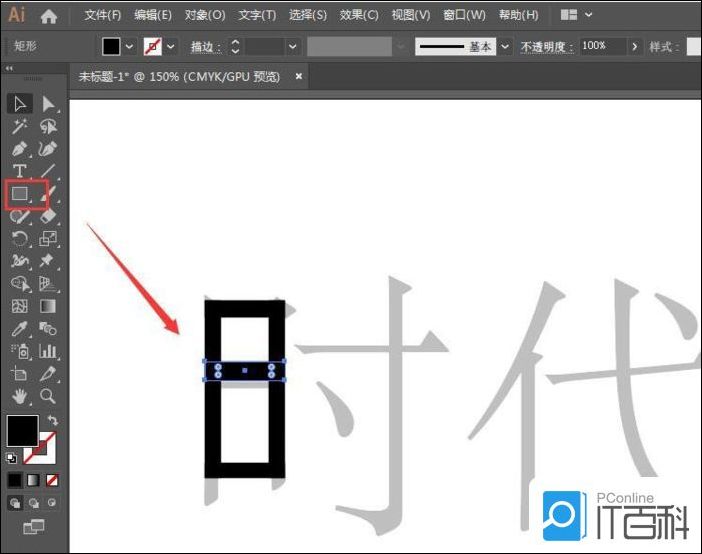Viewport: 702px width, 554px height.
Task: Click the Home icon
Action: 49,16
